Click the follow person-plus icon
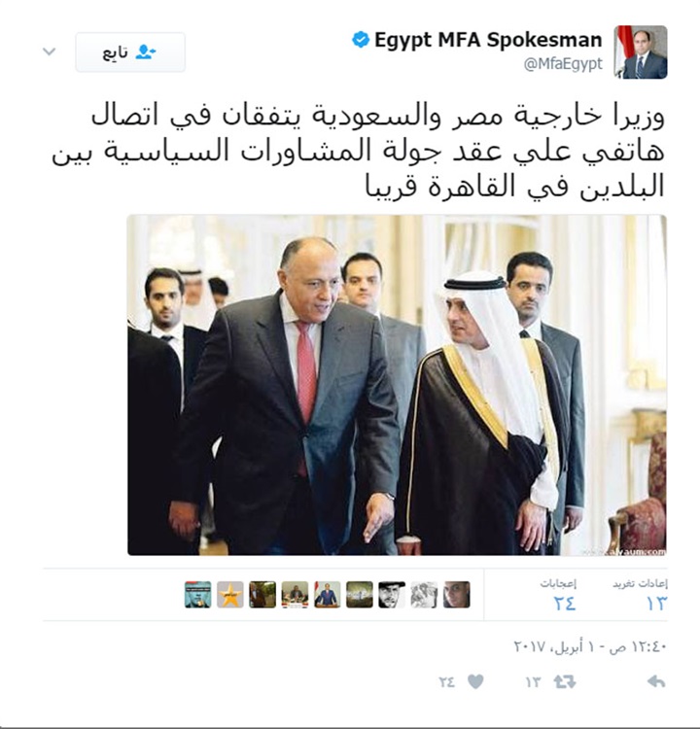 pyautogui.click(x=146, y=52)
